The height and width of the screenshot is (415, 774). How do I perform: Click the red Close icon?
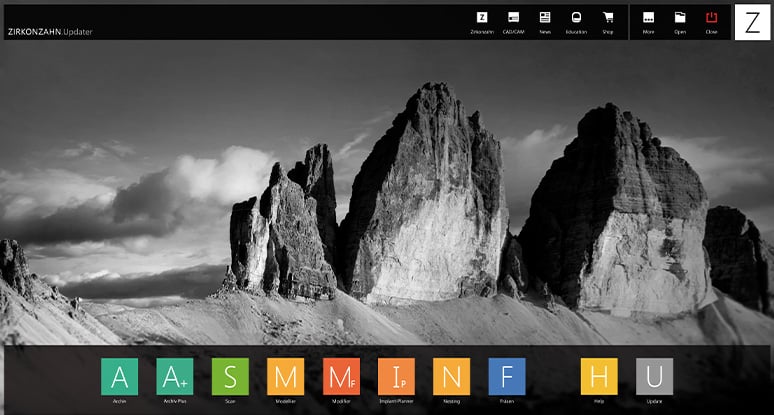(x=711, y=22)
